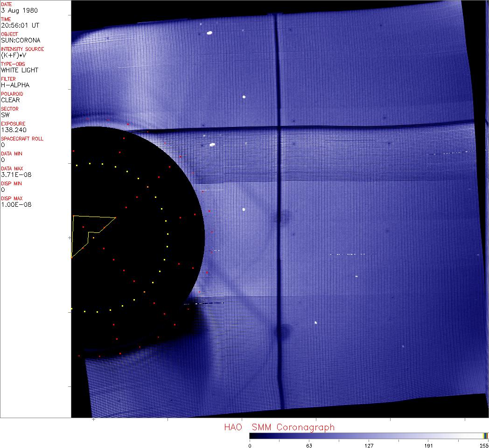
Task: Click the "0" tick label under the color bar
Action: tap(250, 445)
